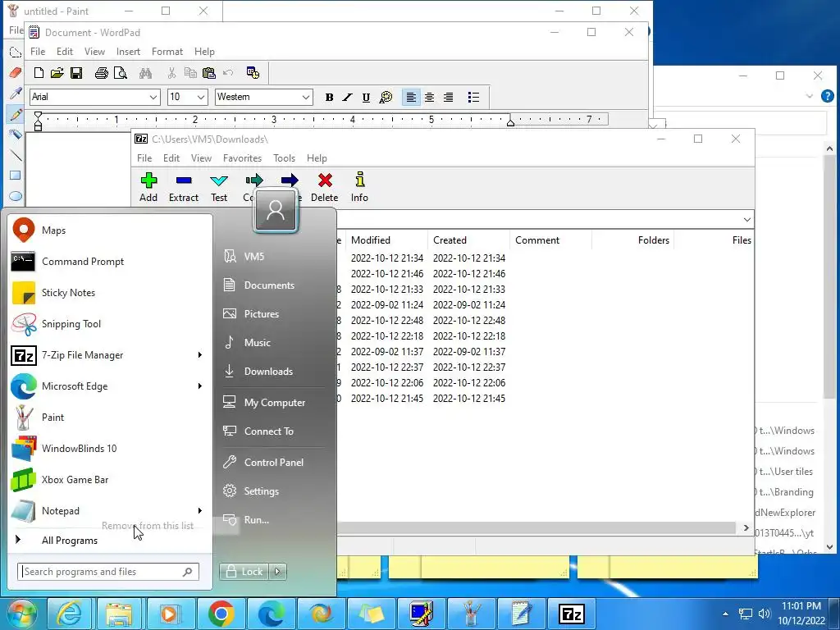
Task: Open My Computer from Start menu
Action: click(x=274, y=402)
